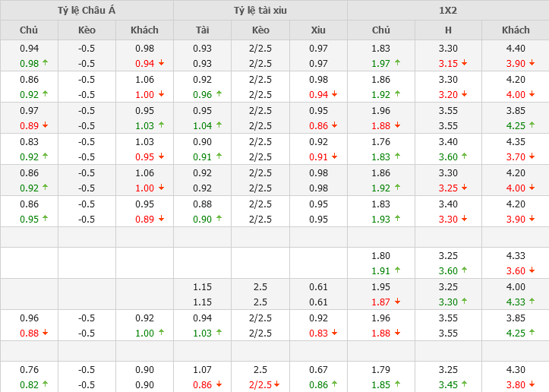Click the down arrow beside red 2/2.5 handicap

pyautogui.click(x=276, y=384)
